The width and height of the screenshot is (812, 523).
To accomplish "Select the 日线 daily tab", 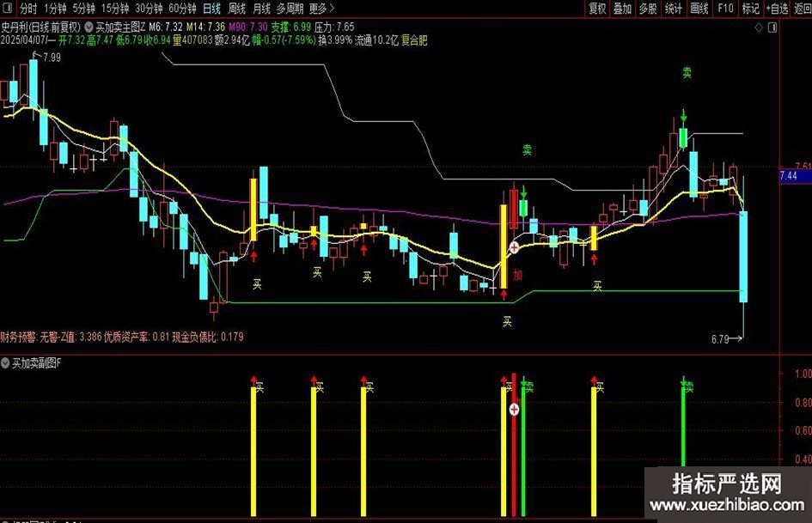I will 211,9.
